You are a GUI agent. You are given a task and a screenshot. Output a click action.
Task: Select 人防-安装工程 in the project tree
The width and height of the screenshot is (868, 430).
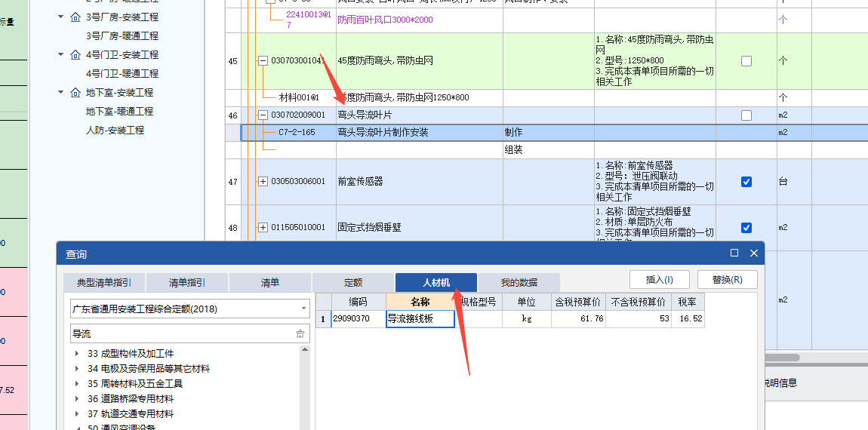(115, 130)
